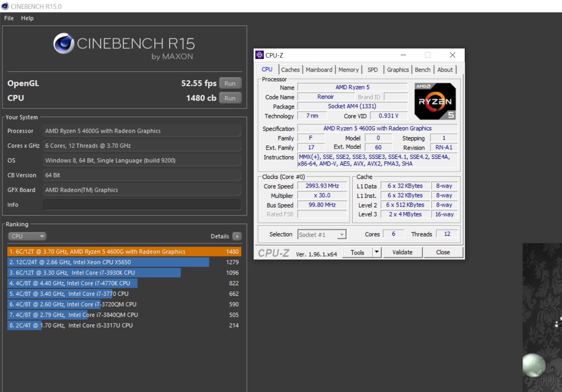562x392 pixels.
Task: Select the CPU tab in CPU-Z
Action: tap(267, 69)
